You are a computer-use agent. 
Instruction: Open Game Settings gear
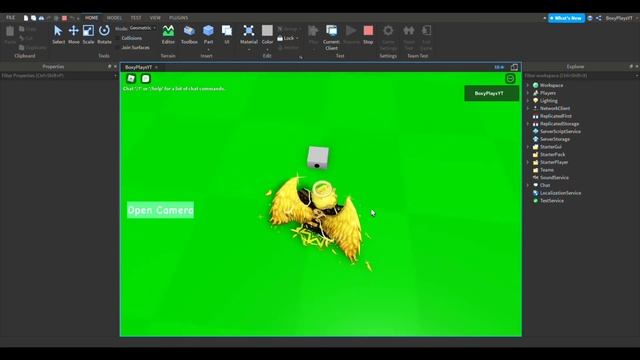coord(388,31)
